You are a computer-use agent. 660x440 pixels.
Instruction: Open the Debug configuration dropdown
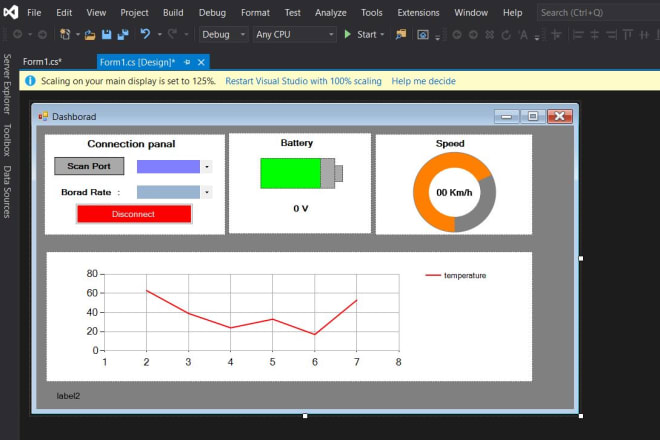tap(224, 34)
